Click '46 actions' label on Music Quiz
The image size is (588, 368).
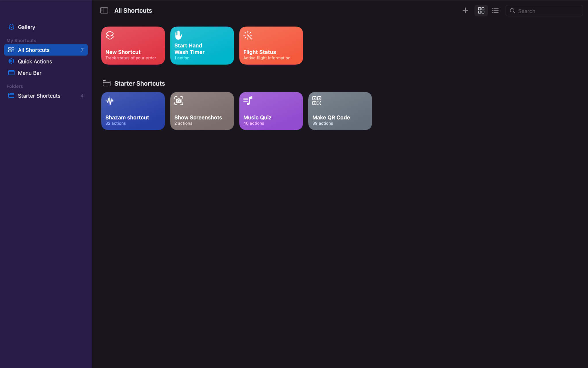pyautogui.click(x=254, y=123)
